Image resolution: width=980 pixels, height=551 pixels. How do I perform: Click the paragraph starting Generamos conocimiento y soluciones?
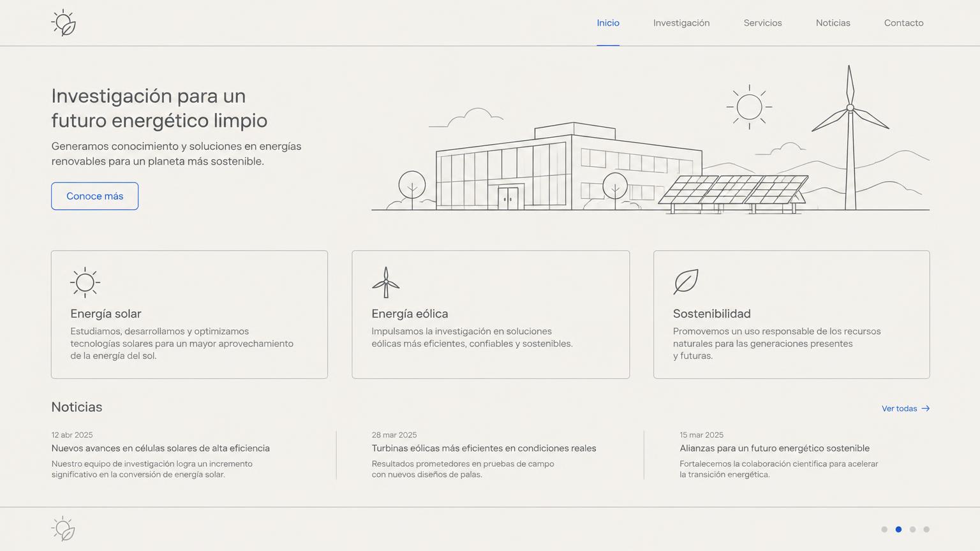(177, 154)
